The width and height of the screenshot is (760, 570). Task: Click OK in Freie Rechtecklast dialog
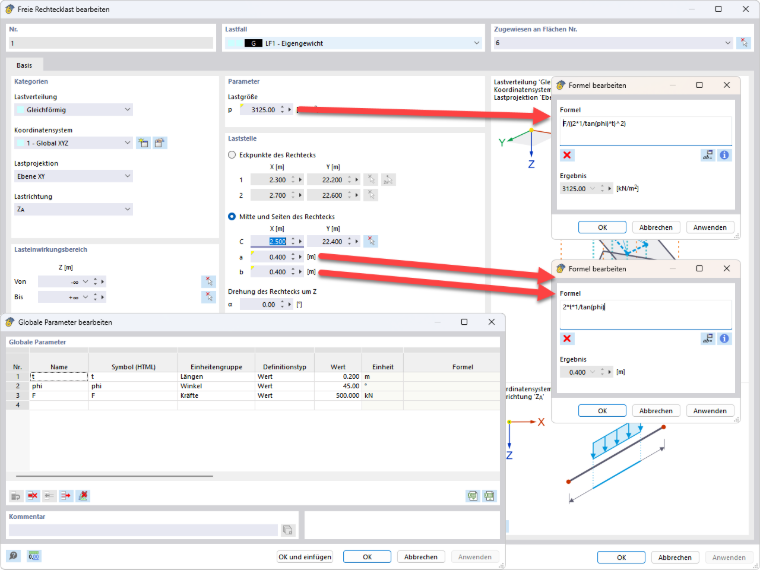621,557
